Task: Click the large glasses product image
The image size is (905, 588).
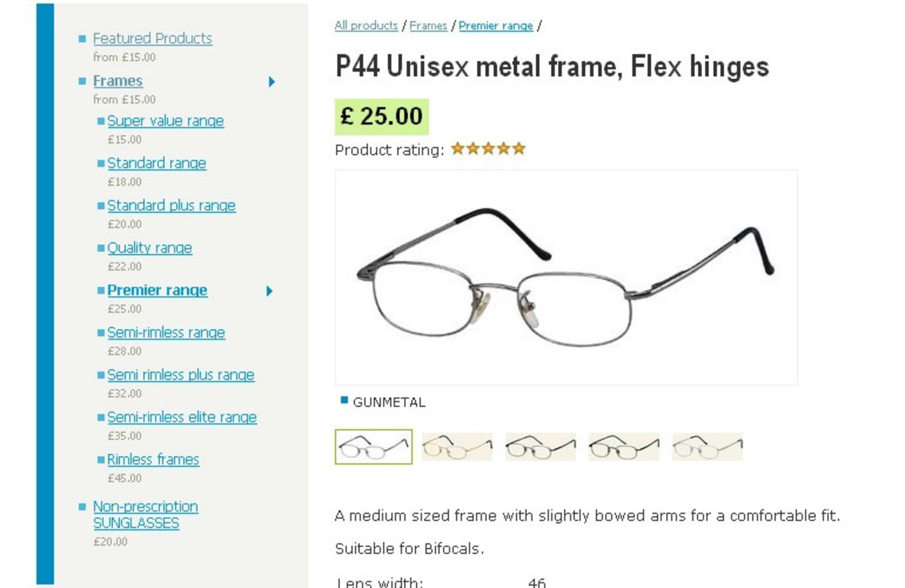Action: [566, 278]
